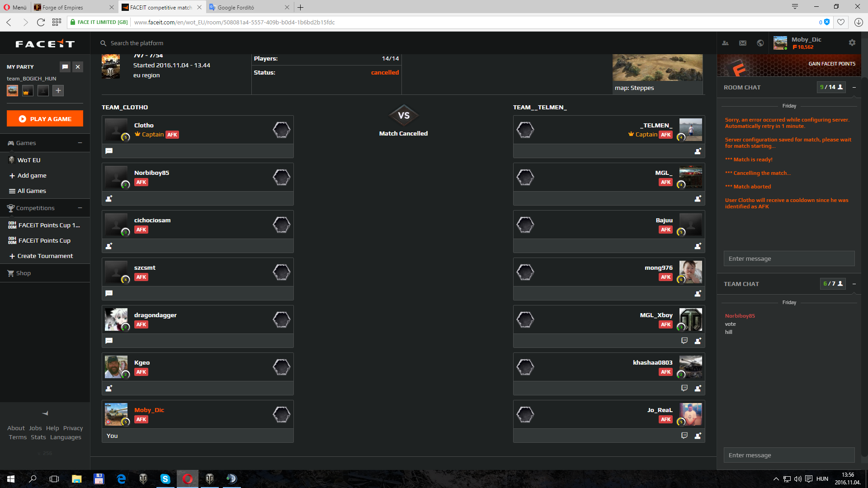Screen dimensions: 868x488
Task: Open settings gear in top bar
Action: [x=852, y=42]
